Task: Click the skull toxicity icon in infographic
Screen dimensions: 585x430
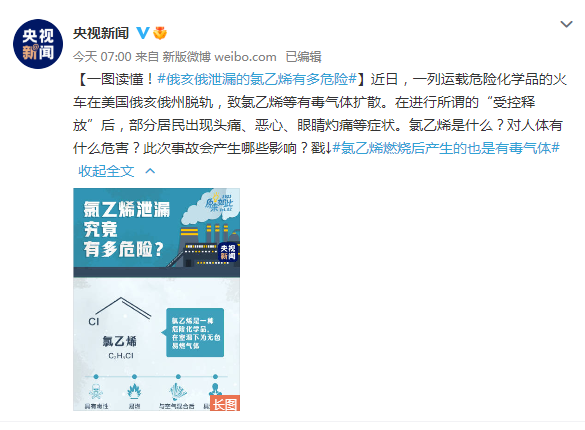Action: point(96,392)
